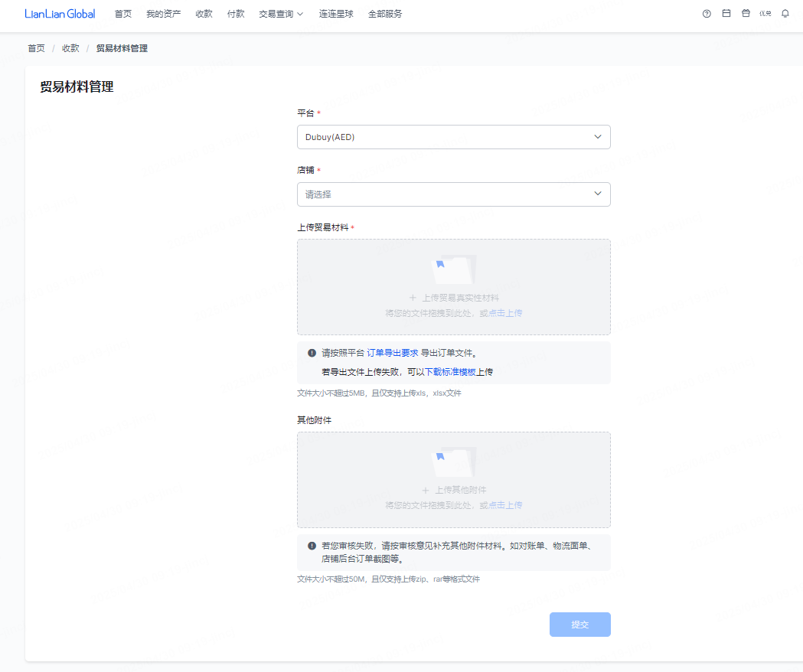803x672 pixels.
Task: Click the 其他附件 field label
Action: pyautogui.click(x=315, y=420)
